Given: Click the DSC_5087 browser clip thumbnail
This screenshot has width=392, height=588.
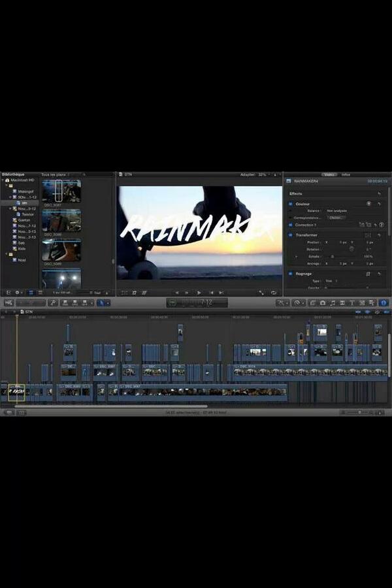Looking at the screenshot, I should pos(61,191).
